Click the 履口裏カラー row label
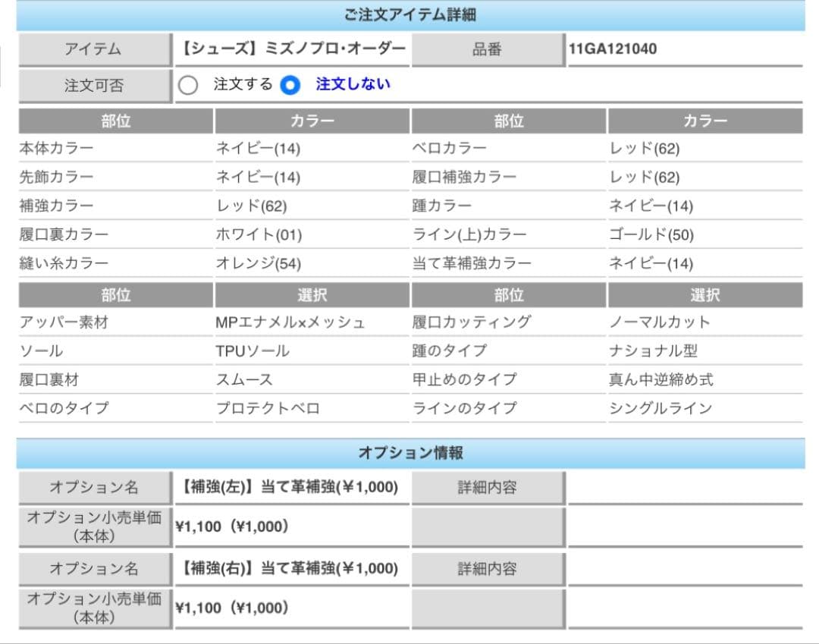Image resolution: width=819 pixels, height=644 pixels. [64, 234]
